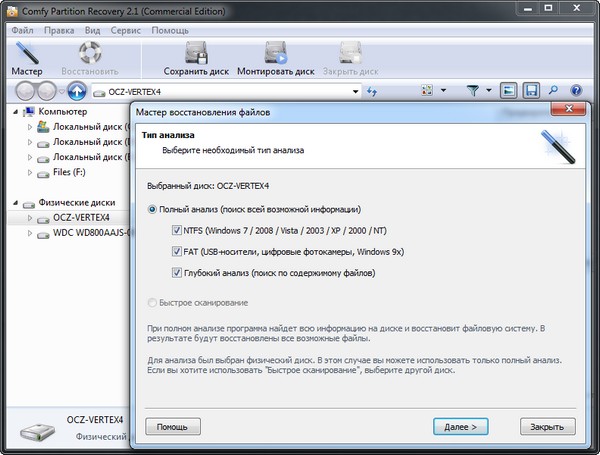Go back with the left navigation arrow
This screenshot has width=600, height=455.
[x=25, y=91]
